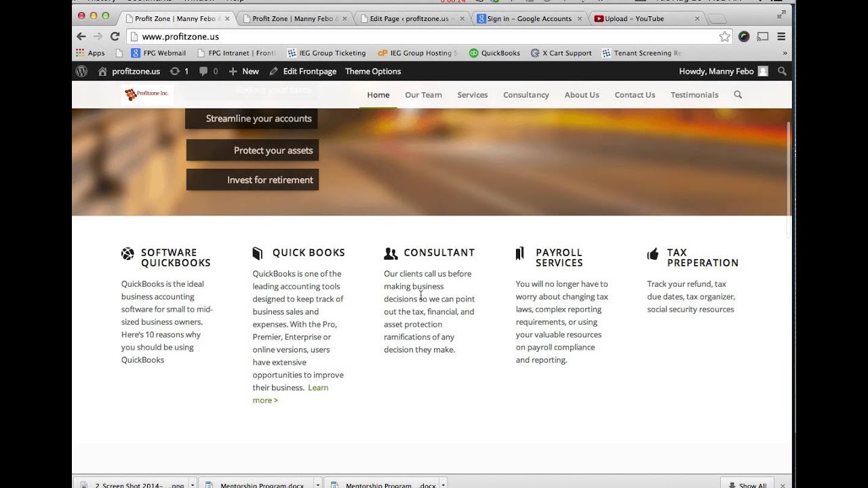
Task: Click the QUICK BOOKS heading
Action: pyautogui.click(x=309, y=253)
